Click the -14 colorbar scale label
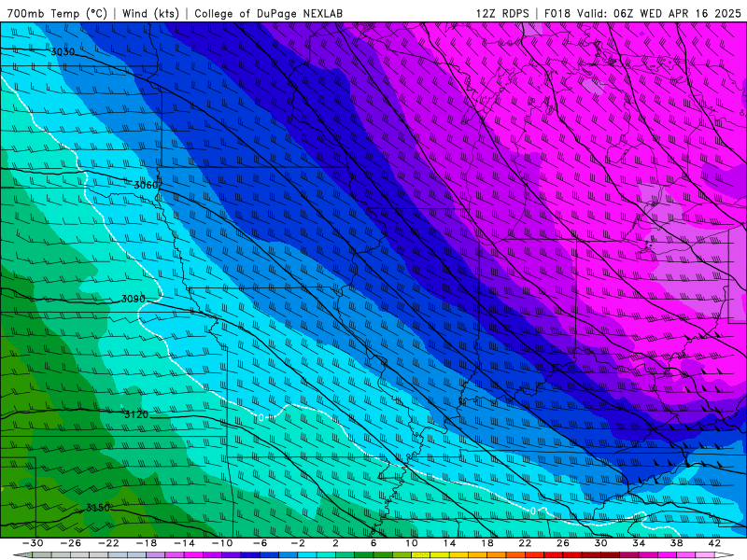This screenshot has height=560, width=747. click(x=184, y=543)
